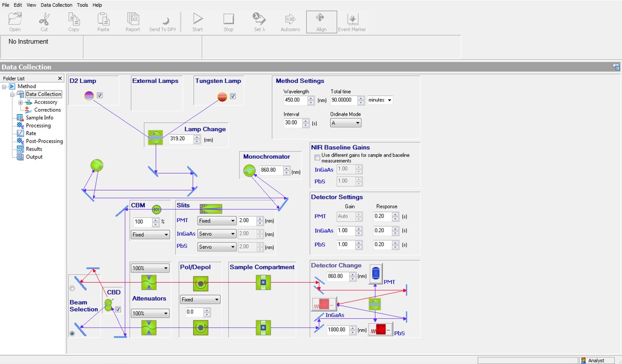Start the data collection run
Image resolution: width=622 pixels, height=364 pixels.
pyautogui.click(x=198, y=20)
